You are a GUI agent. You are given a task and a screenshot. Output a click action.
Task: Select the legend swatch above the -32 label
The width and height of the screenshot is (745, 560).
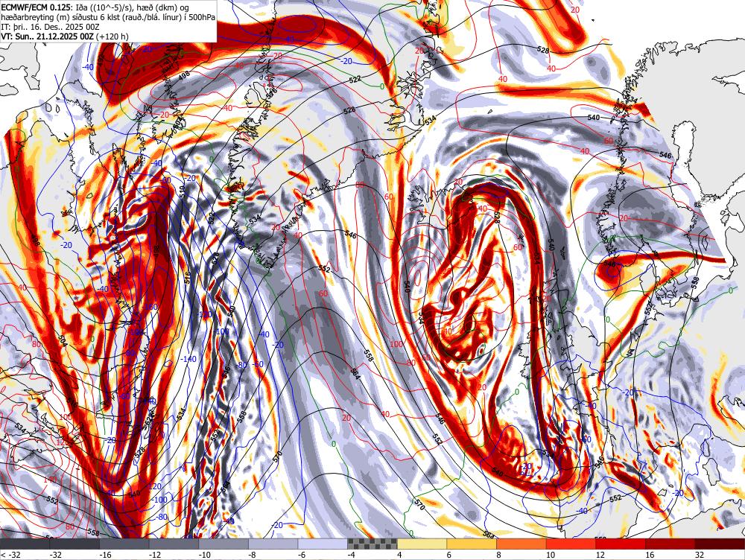(74, 544)
